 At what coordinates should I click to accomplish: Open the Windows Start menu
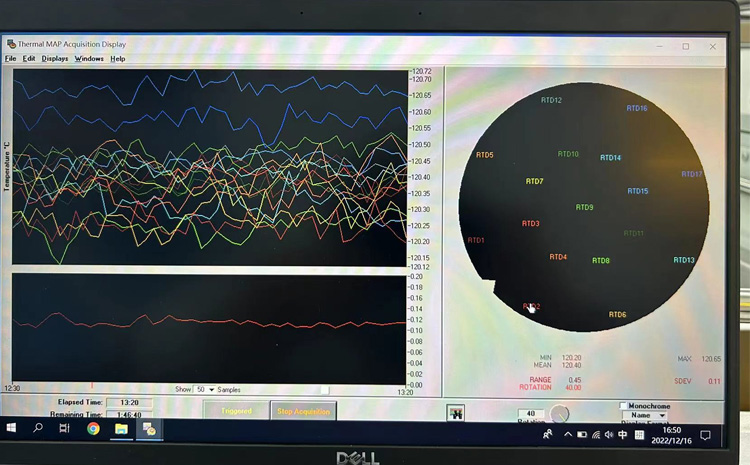coord(11,428)
